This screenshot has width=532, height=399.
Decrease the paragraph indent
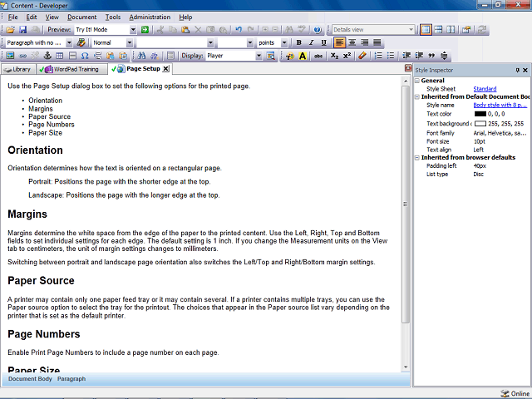pos(406,56)
